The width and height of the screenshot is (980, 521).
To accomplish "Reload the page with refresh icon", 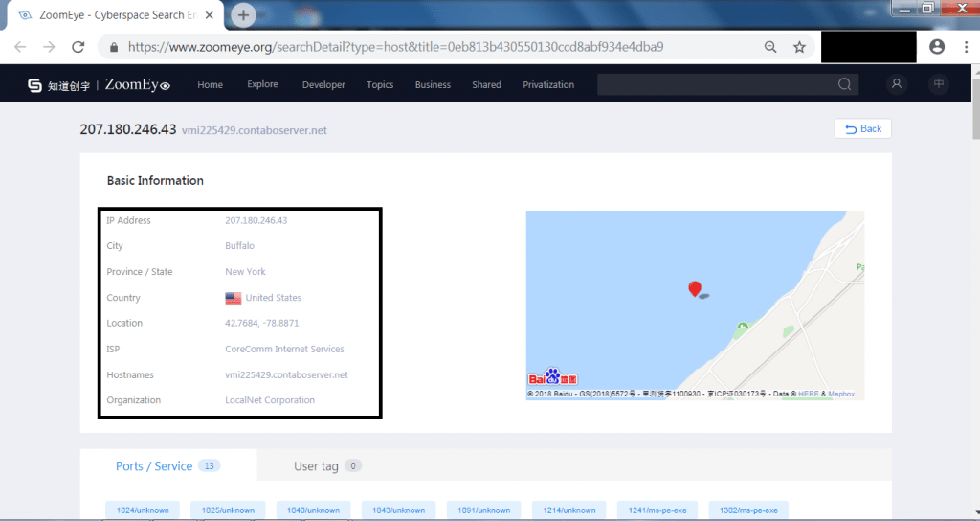I will 78,47.
